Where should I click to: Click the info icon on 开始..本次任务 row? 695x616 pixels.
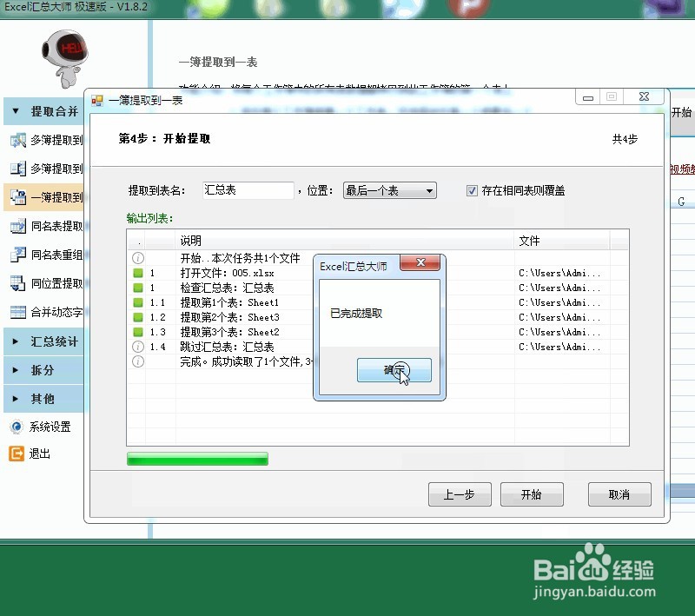[x=138, y=258]
